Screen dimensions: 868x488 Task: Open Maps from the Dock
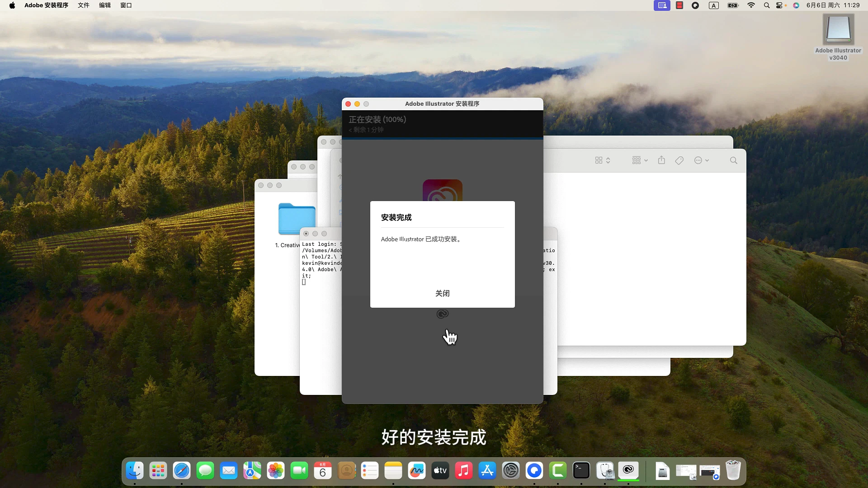point(252,471)
